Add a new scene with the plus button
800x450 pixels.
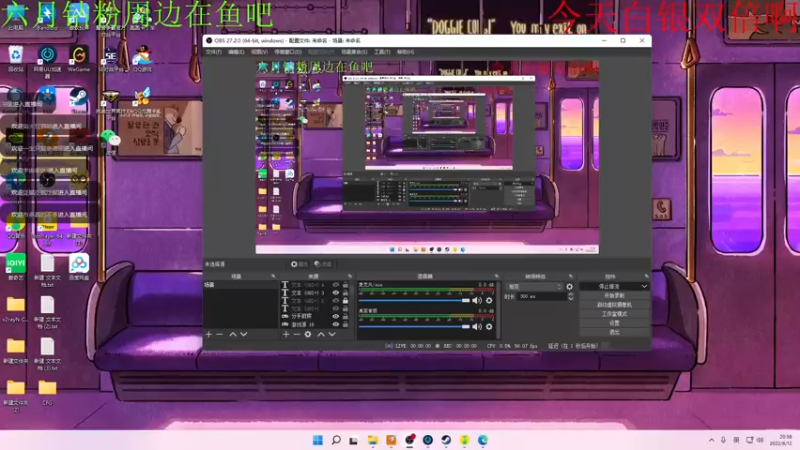(209, 334)
